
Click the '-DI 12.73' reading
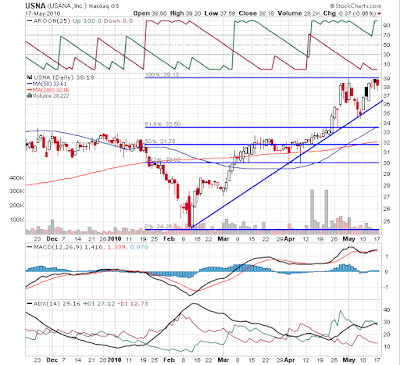133,304
